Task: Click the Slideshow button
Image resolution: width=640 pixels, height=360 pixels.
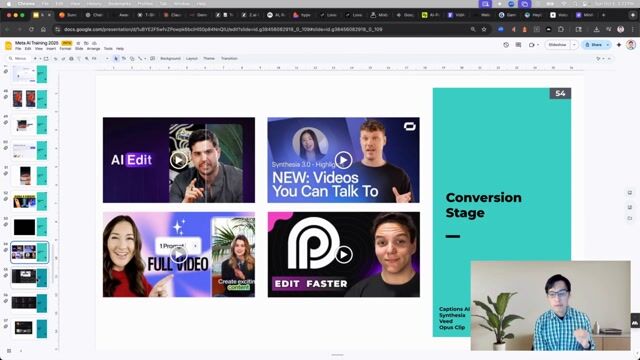Action: (x=558, y=45)
